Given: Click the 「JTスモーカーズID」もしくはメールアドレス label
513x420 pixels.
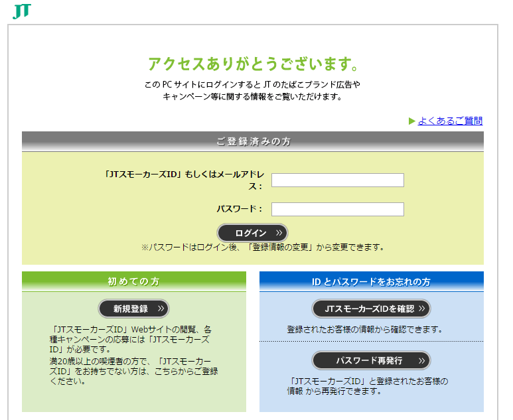Looking at the screenshot, I should (184, 180).
